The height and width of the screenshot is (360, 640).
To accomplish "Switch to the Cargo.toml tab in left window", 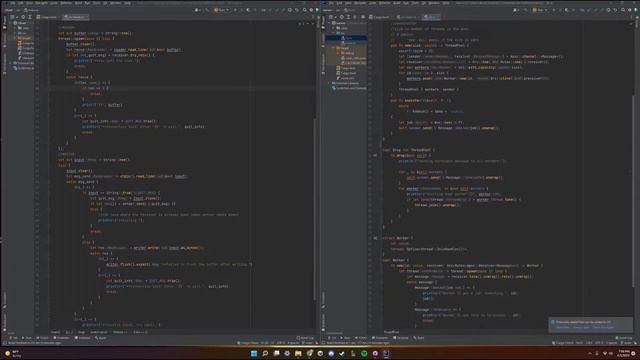I will coord(47,17).
